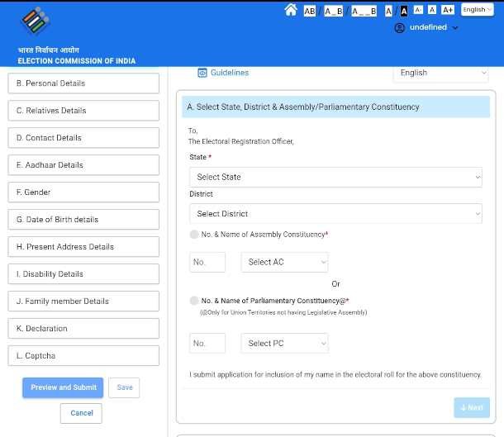The height and width of the screenshot is (437, 504).
Task: Open the Select PC dropdown
Action: tap(284, 344)
